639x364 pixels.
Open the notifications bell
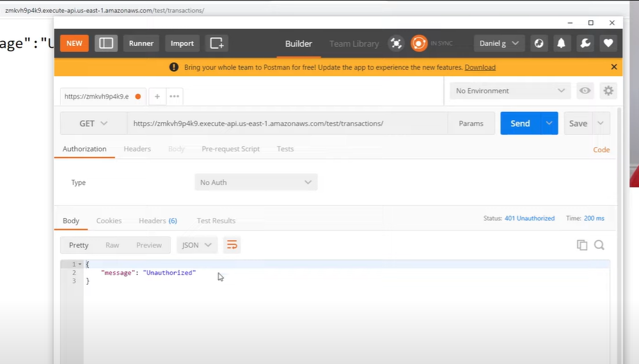[561, 44]
